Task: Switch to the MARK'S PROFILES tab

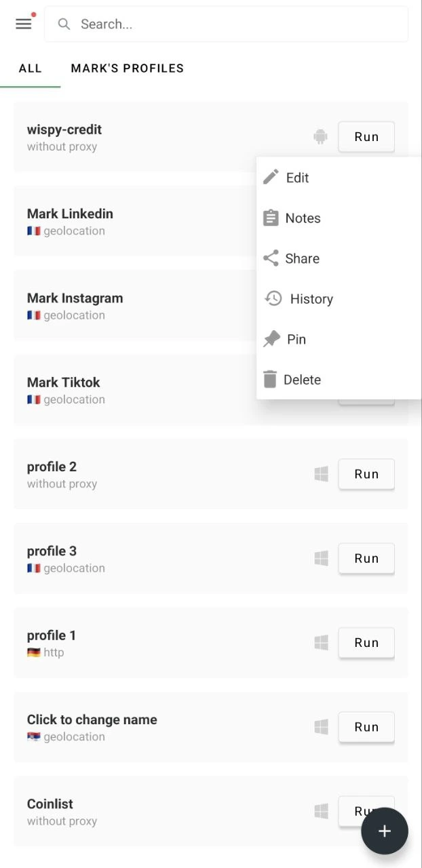Action: click(x=127, y=68)
